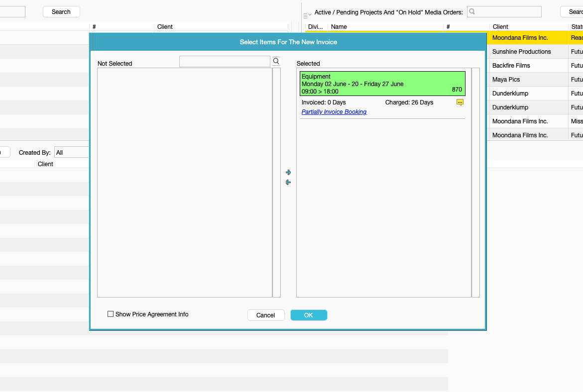This screenshot has height=392, width=583.
Task: Select highlighted Moondana Films Inc. row
Action: click(x=529, y=38)
